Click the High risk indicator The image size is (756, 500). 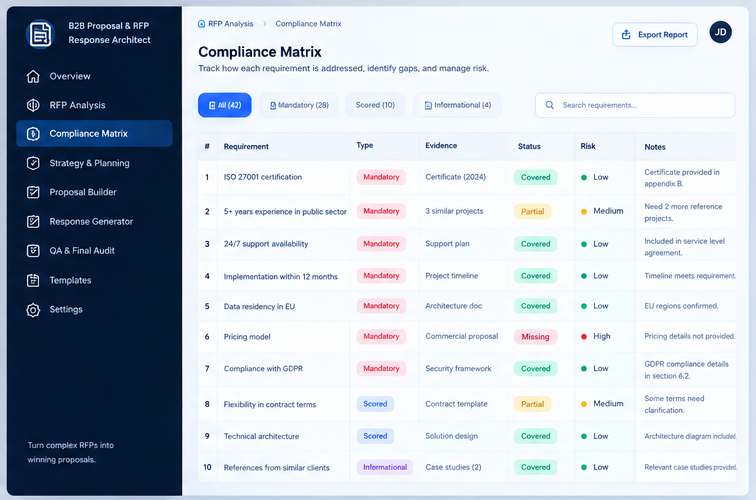coord(595,336)
